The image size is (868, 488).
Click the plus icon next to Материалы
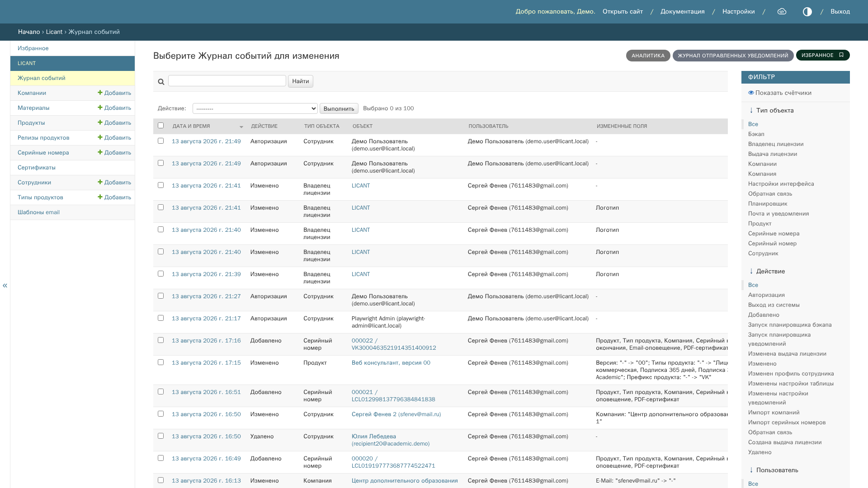[x=100, y=108]
